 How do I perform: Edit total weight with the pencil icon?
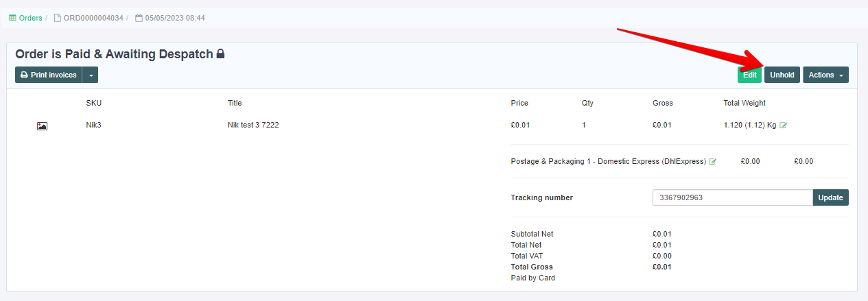pyautogui.click(x=784, y=125)
